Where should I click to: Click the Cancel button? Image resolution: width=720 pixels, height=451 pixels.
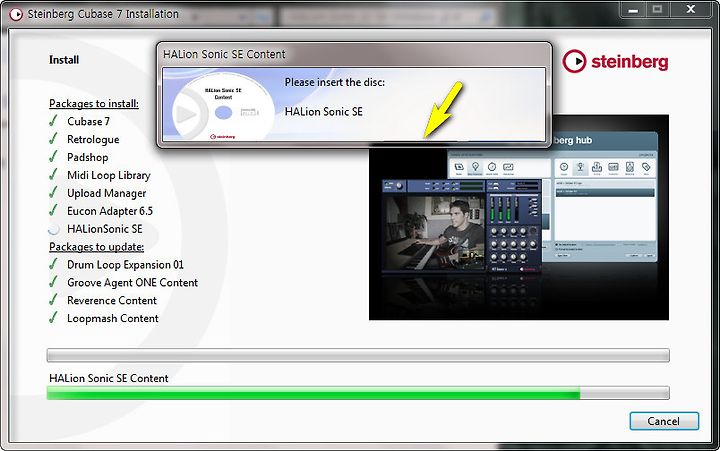click(664, 421)
